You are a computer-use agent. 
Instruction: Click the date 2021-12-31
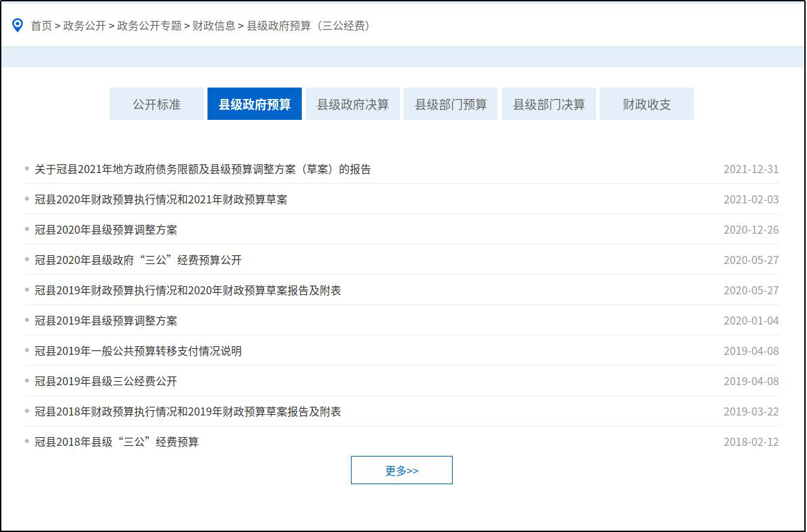coord(751,169)
